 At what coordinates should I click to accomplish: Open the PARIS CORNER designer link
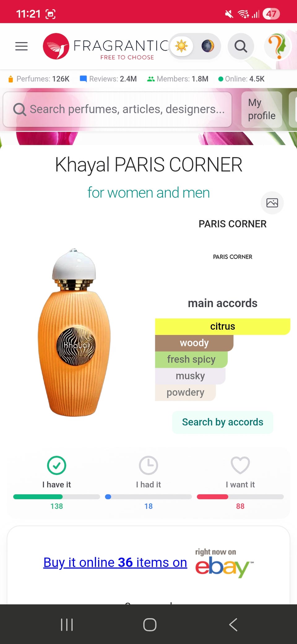[233, 224]
